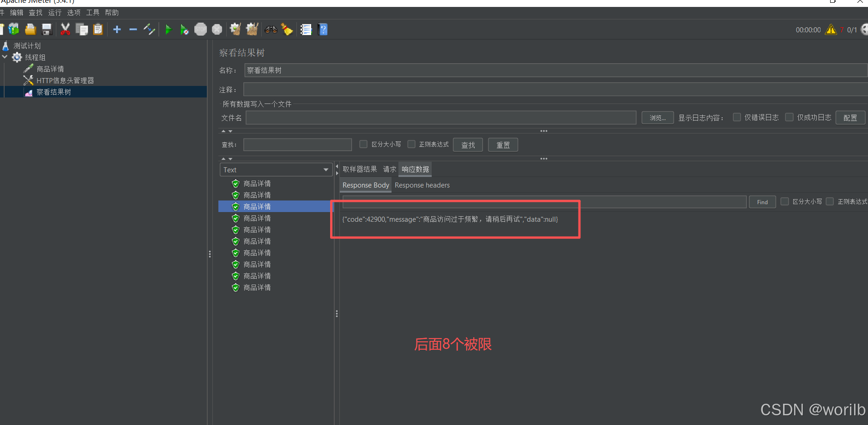
Task: Click into the 名称 input field
Action: pos(556,70)
